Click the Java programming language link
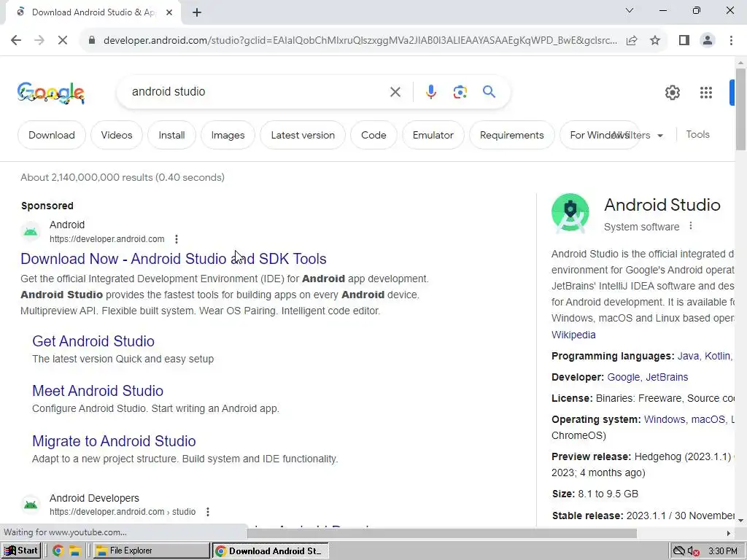 688,356
